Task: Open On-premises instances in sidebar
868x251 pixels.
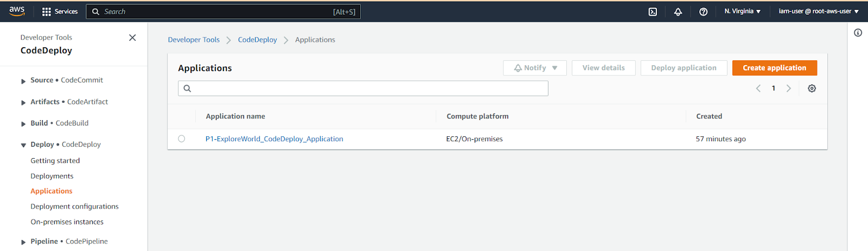Action: point(67,222)
